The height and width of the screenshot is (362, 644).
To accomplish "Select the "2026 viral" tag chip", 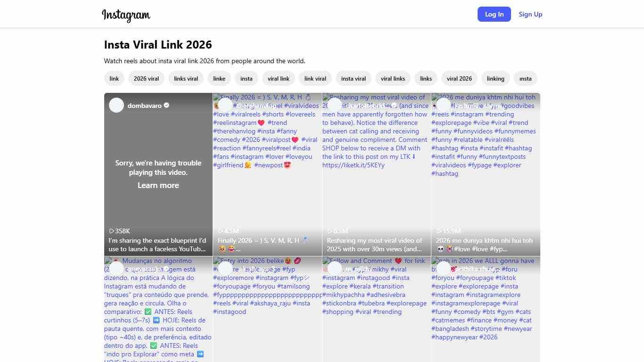I will click(x=146, y=79).
